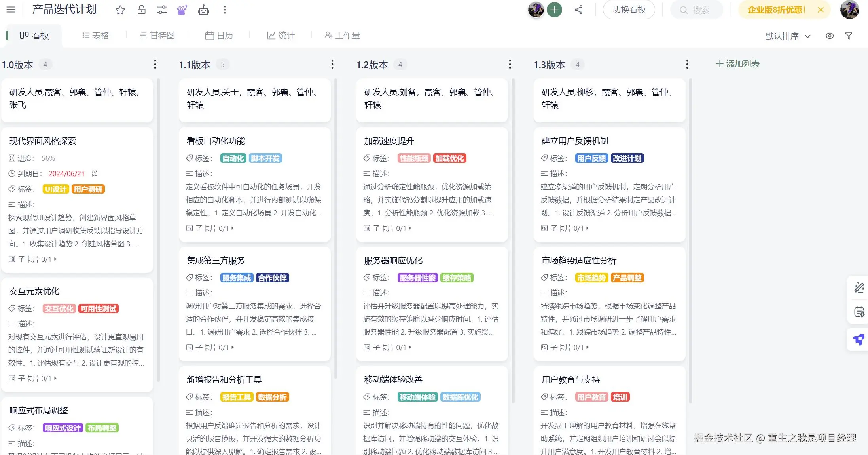Click the star favorite icon

coord(120,10)
